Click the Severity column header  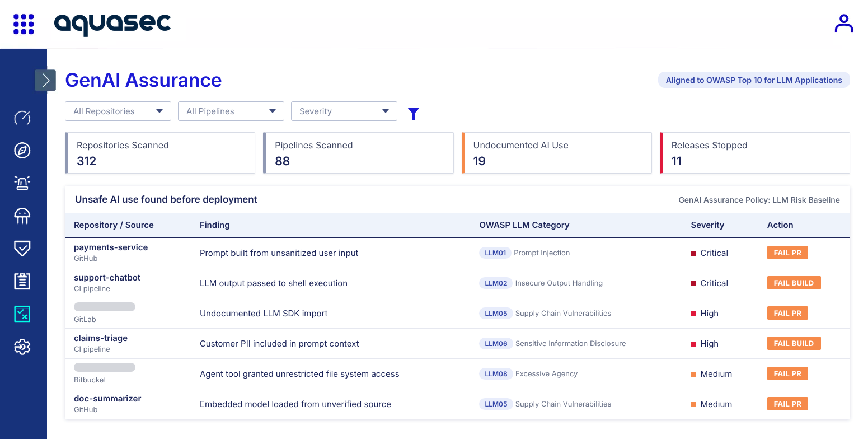[x=707, y=225]
